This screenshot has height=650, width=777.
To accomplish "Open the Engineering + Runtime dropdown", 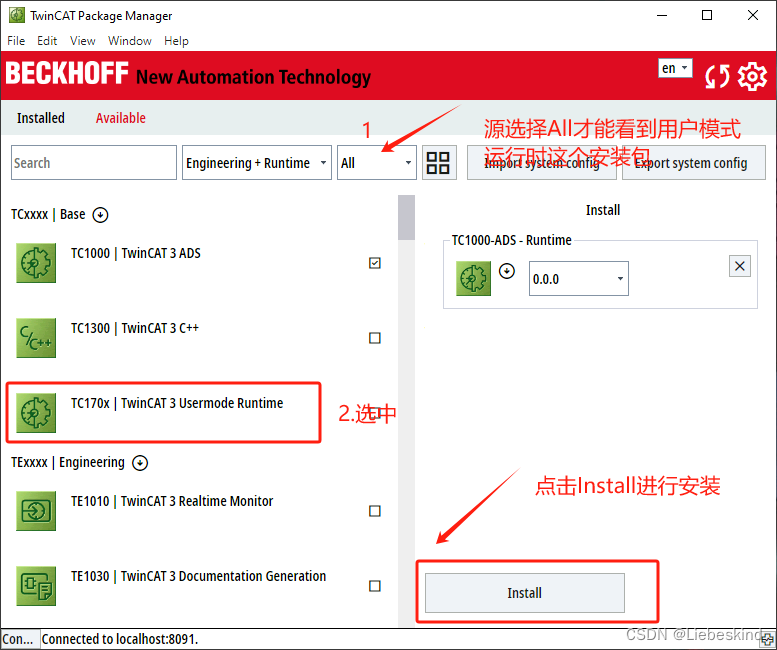I will tap(257, 162).
